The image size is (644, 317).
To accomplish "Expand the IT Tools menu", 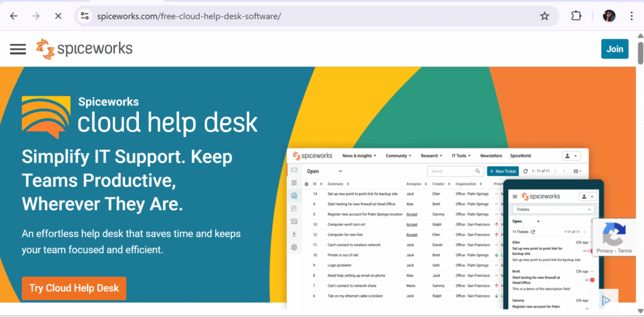I will click(x=461, y=156).
